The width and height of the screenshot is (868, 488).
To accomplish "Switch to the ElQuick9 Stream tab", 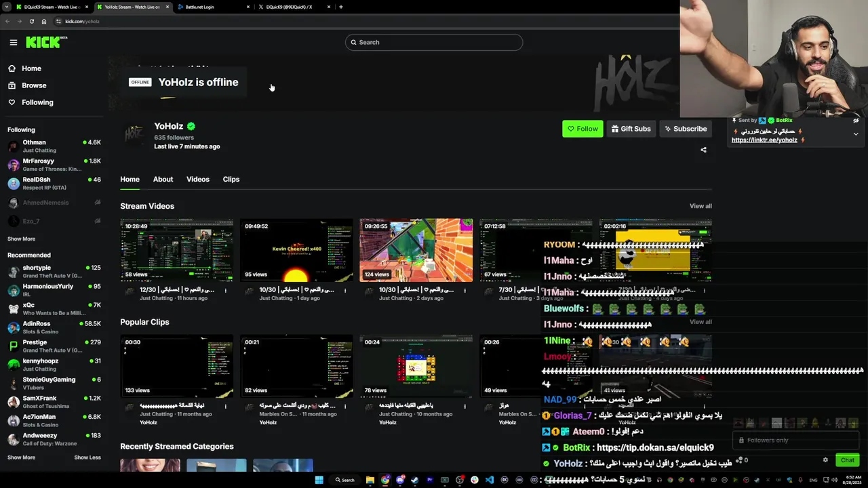I will [x=51, y=7].
